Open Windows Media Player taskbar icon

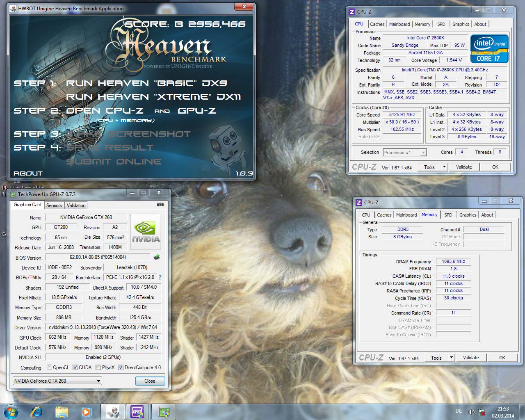(x=86, y=412)
